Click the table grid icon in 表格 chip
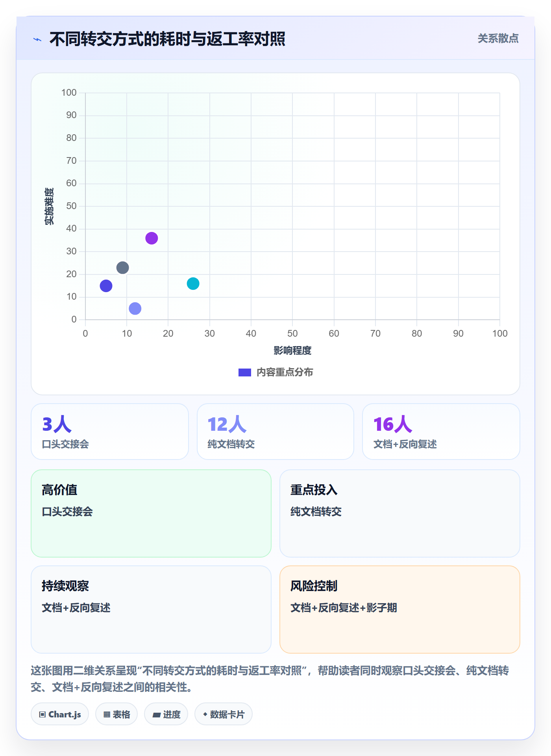The image size is (551, 756). click(x=107, y=715)
